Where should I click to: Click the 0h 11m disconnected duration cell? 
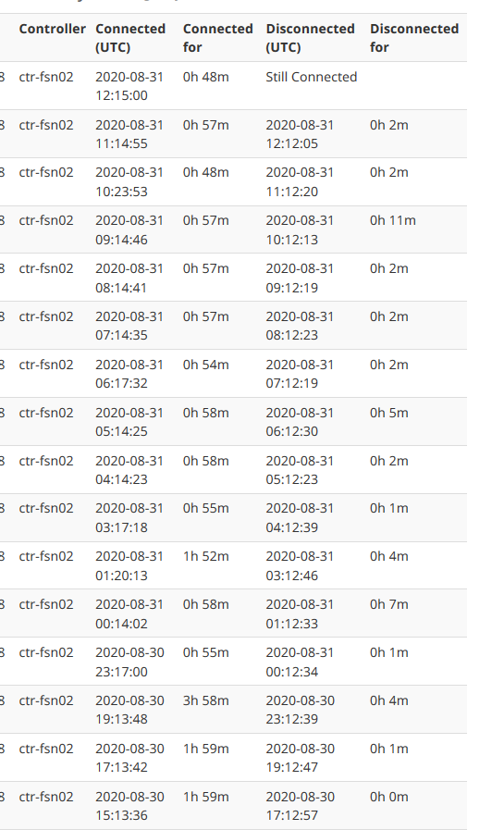[392, 220]
